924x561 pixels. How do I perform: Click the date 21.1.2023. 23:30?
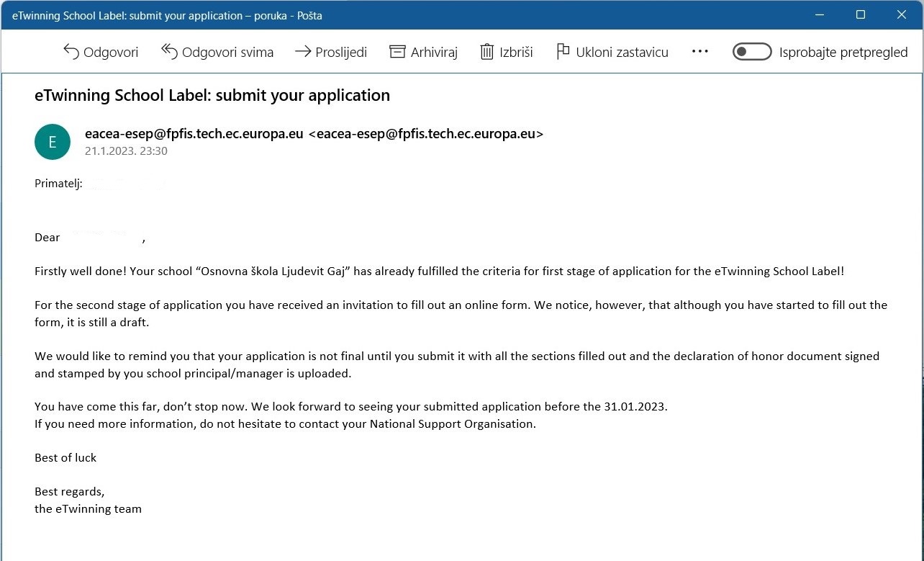(126, 151)
